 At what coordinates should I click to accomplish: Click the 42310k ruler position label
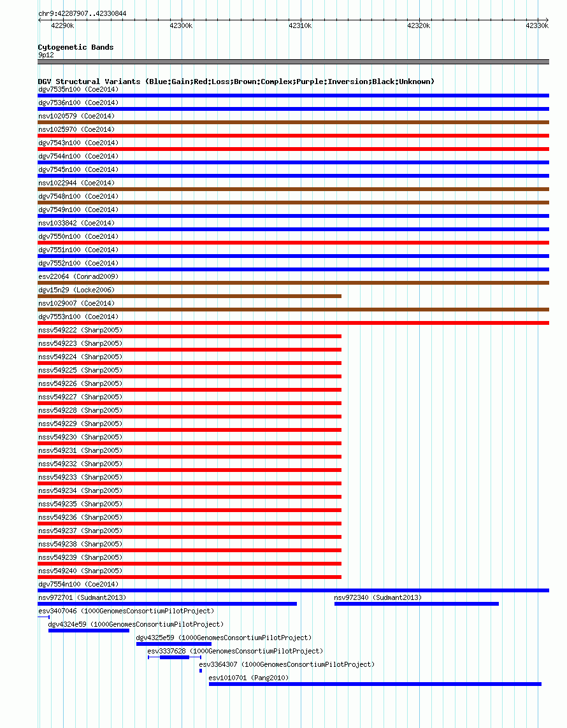(x=300, y=26)
